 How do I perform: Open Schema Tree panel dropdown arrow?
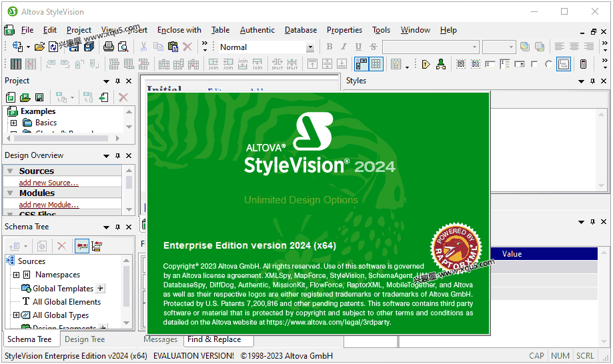106,227
